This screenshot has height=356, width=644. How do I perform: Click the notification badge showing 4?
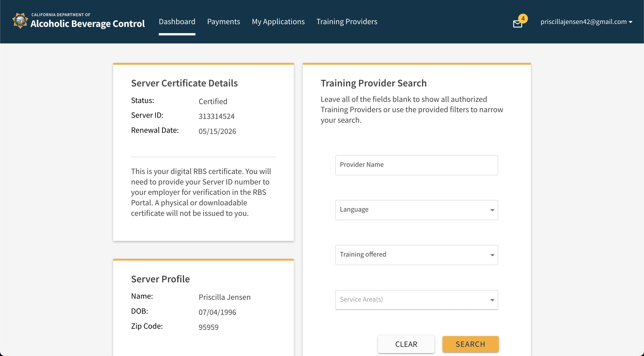pyautogui.click(x=523, y=19)
